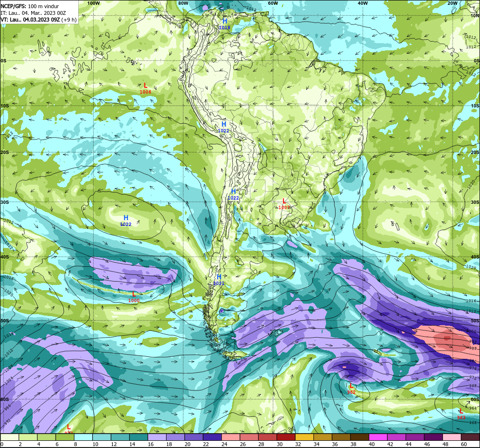
Task: Click the blue H marker labeled 1018
Action: (x=225, y=24)
